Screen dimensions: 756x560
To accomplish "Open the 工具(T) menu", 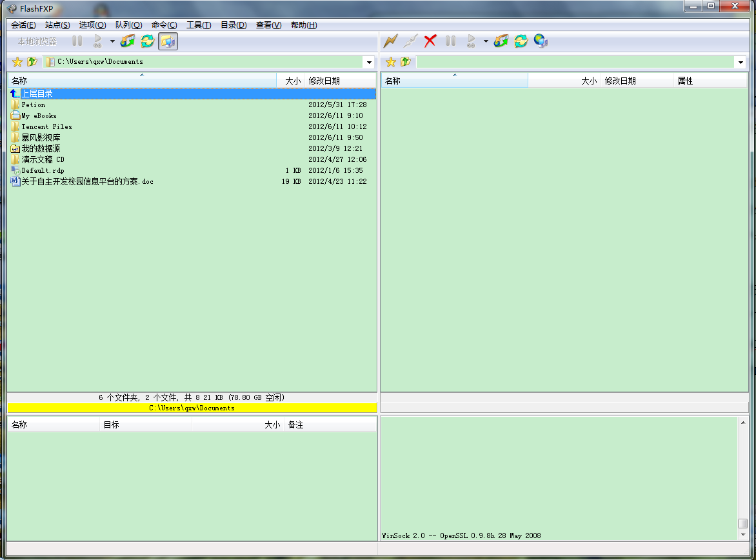I will tap(199, 25).
